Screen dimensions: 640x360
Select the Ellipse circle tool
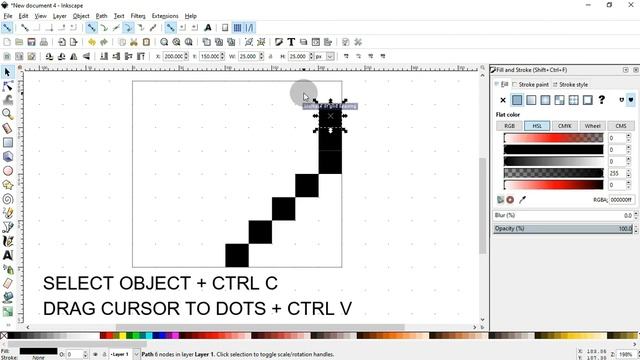click(x=7, y=171)
